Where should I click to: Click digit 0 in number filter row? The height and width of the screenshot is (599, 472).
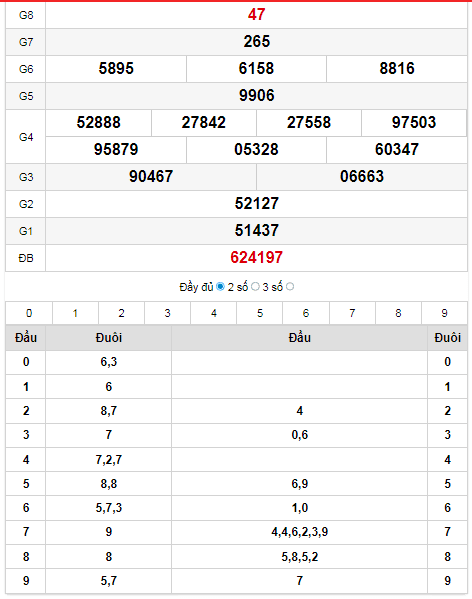(29, 313)
